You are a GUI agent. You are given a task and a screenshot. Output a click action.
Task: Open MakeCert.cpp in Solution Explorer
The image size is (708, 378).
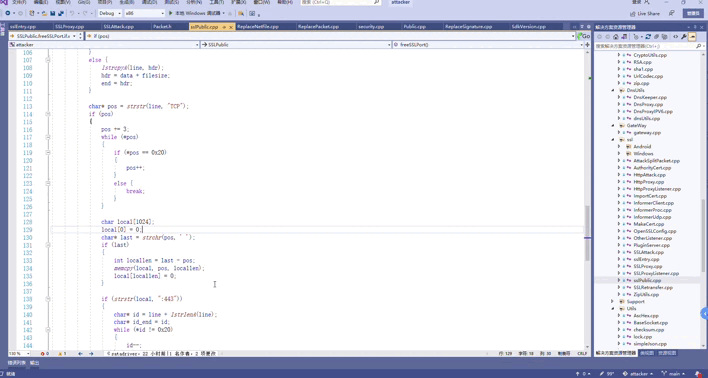pyautogui.click(x=648, y=224)
